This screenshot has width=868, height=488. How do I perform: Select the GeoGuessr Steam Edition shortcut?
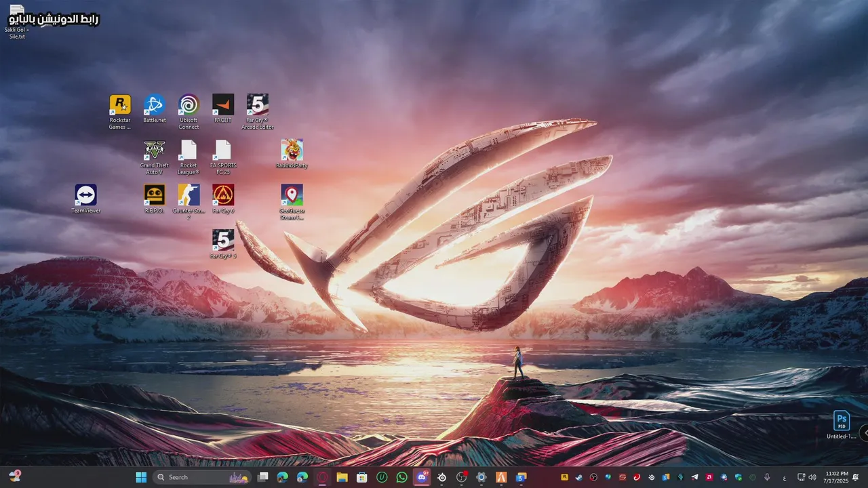coord(292,202)
